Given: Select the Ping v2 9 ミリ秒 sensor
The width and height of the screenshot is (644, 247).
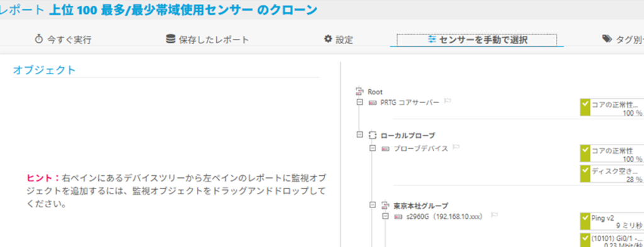Looking at the screenshot, I should point(612,221).
